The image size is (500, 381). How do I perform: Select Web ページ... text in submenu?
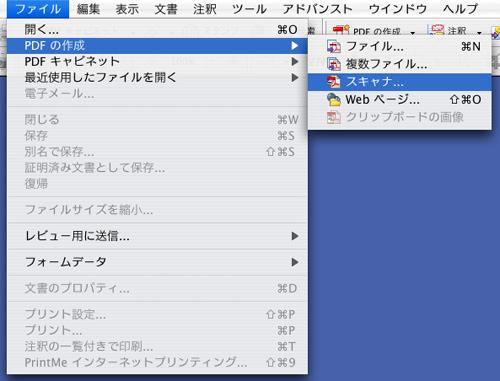[x=382, y=100]
